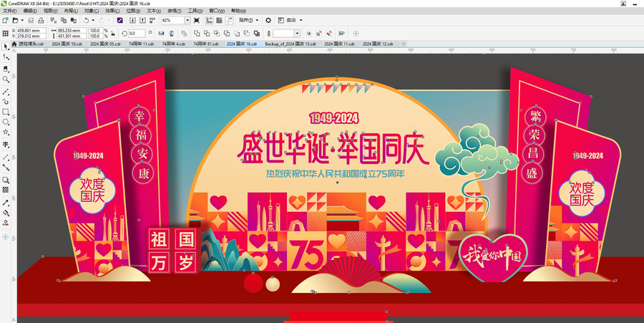644x323 pixels.
Task: Click the Import icon
Action: tap(132, 20)
